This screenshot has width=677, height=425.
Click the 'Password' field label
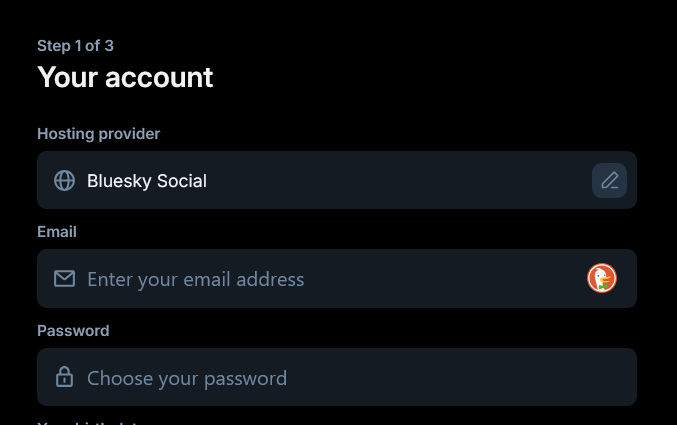pyautogui.click(x=73, y=331)
